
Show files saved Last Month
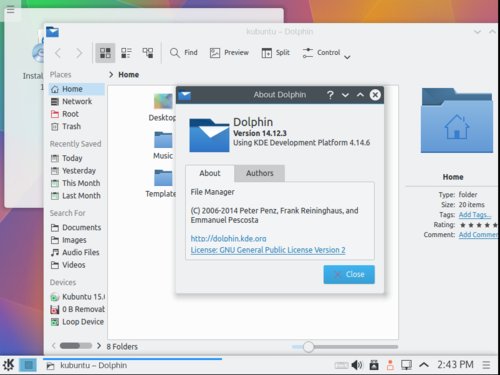pyautogui.click(x=77, y=196)
